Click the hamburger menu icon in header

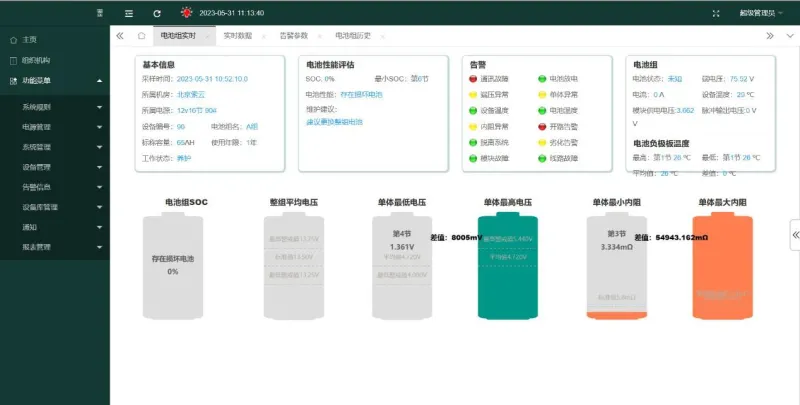(x=129, y=14)
